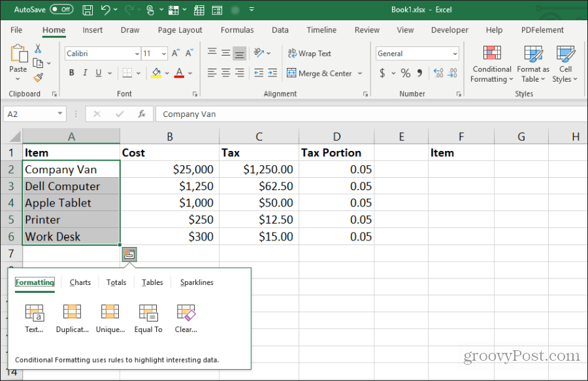Open the font name dropdown
The height and width of the screenshot is (381, 588).
pyautogui.click(x=137, y=54)
